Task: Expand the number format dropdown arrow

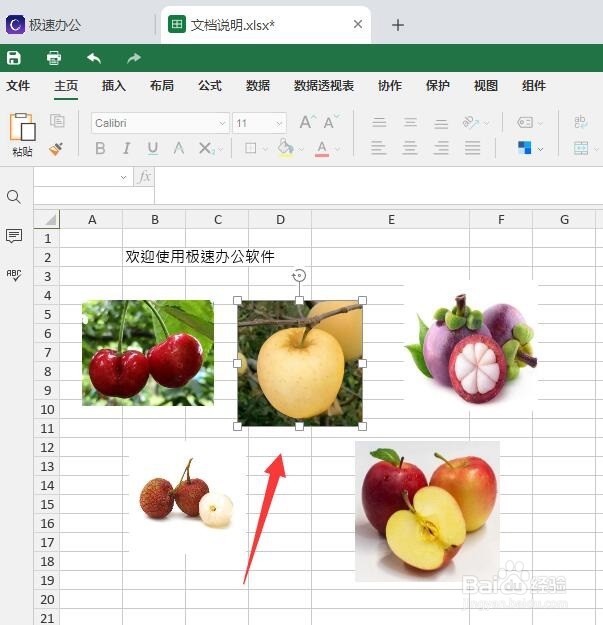Action: [x=540, y=124]
